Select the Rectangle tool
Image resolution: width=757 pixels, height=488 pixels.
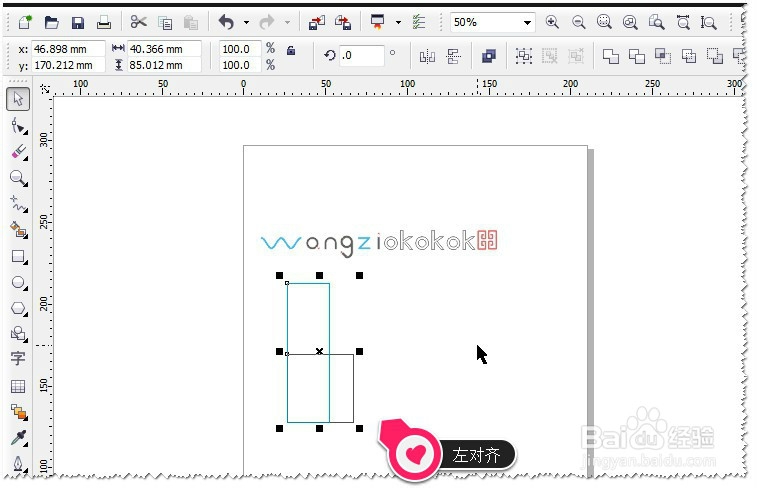(18, 256)
